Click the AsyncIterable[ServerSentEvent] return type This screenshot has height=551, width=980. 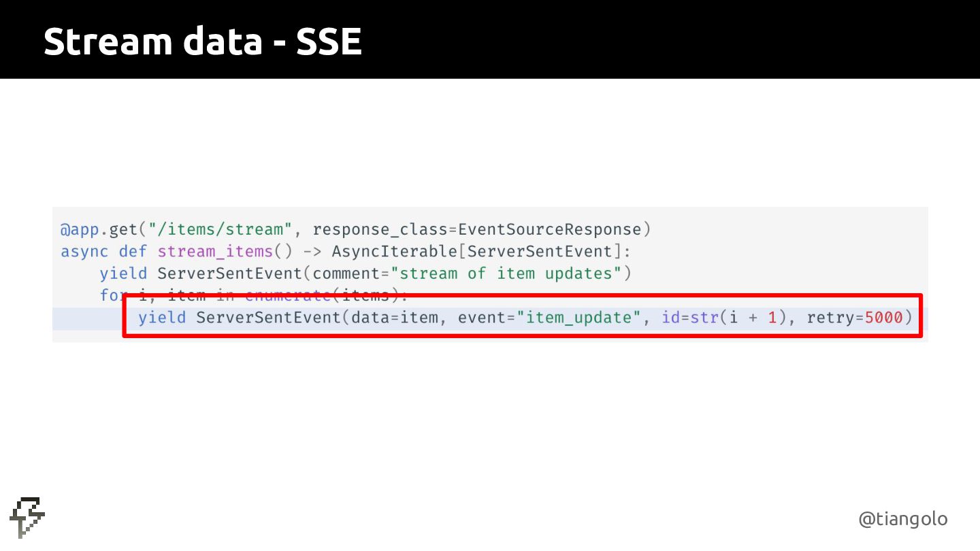click(x=476, y=251)
